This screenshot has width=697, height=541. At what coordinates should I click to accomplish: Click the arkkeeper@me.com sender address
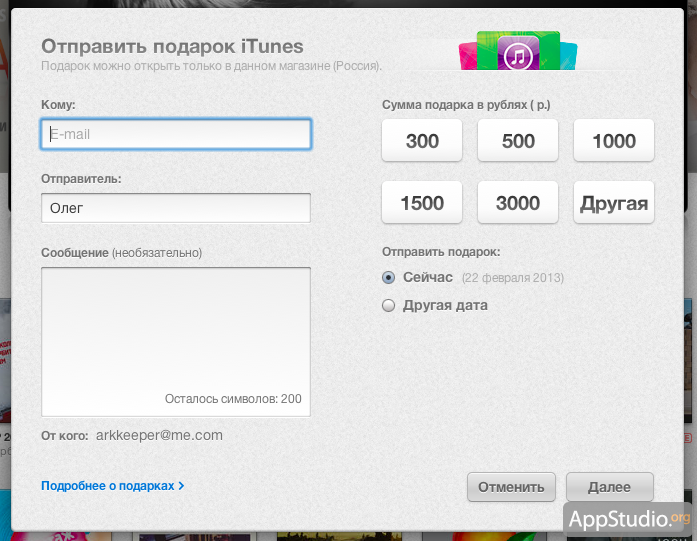click(159, 435)
